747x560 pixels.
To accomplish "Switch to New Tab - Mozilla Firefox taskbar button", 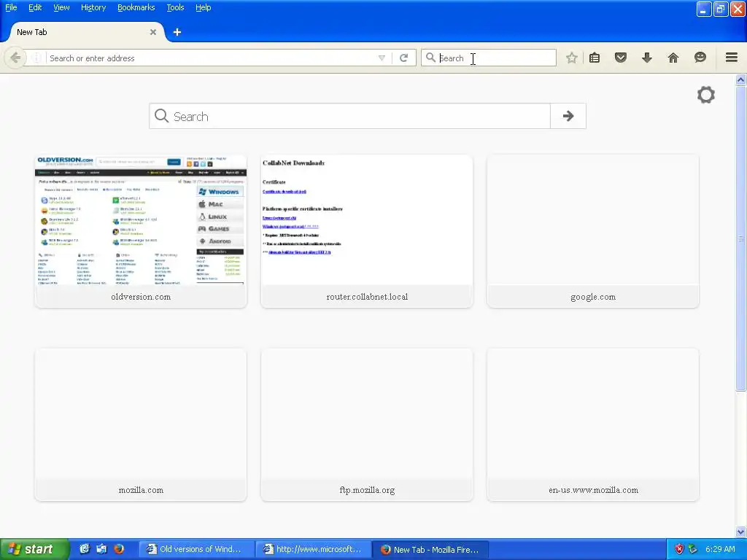I will [x=430, y=550].
